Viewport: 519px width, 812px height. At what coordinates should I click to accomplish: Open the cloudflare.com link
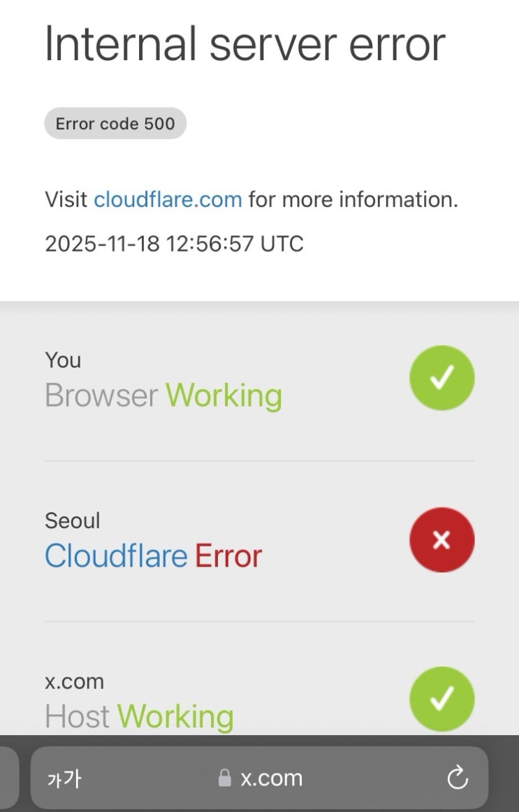point(168,199)
